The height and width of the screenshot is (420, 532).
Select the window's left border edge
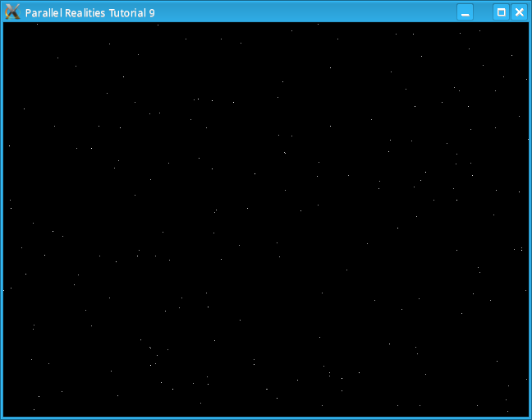tap(1, 219)
